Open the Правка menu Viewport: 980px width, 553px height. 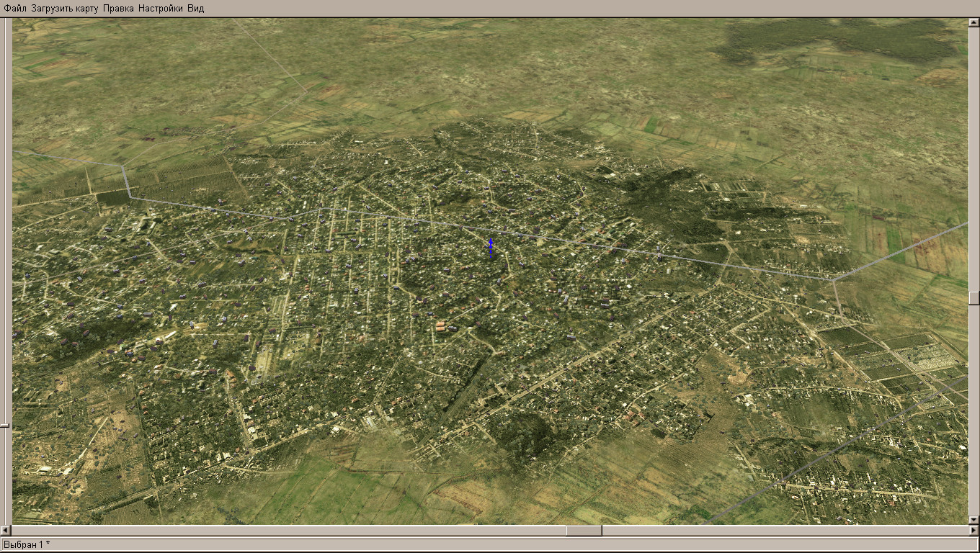tap(118, 8)
